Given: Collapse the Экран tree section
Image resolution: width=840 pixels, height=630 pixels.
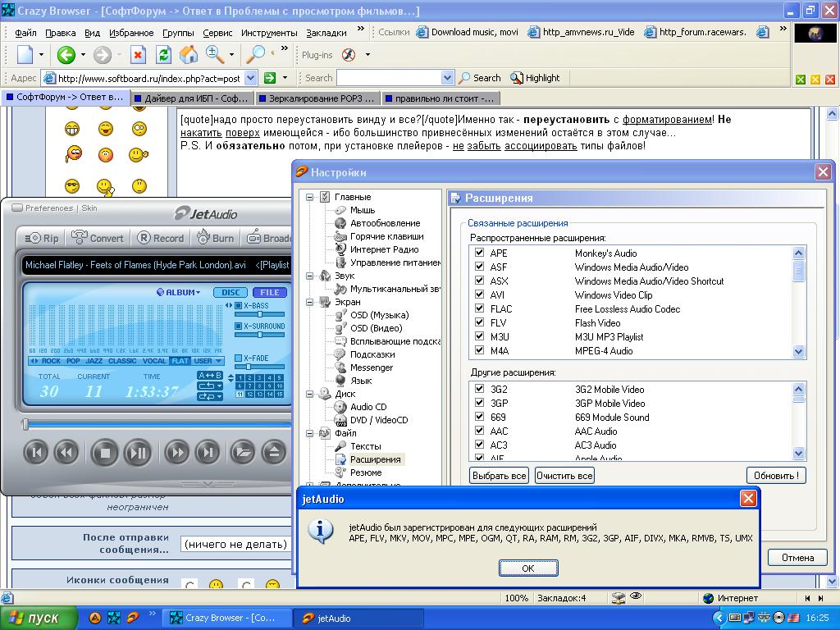Looking at the screenshot, I should (309, 302).
